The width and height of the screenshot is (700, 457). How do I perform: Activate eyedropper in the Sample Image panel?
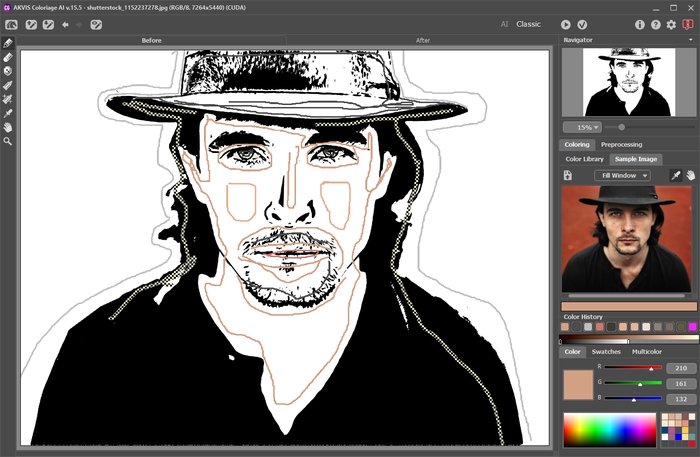674,175
